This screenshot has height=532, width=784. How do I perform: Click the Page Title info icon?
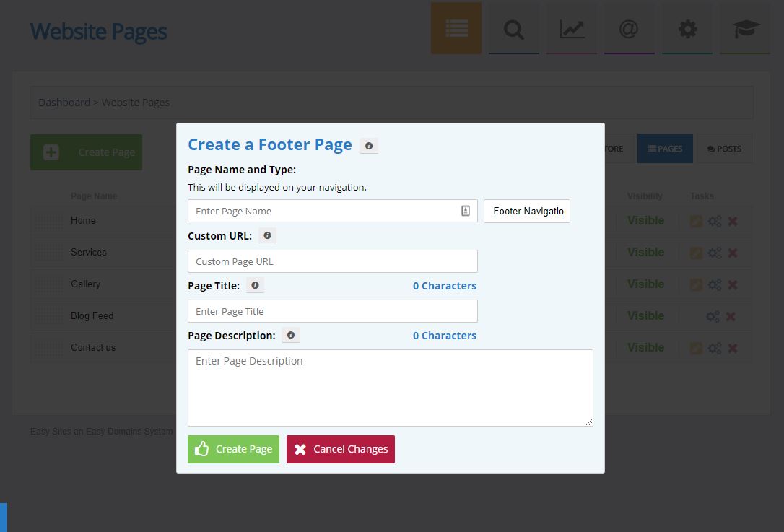[x=255, y=286]
